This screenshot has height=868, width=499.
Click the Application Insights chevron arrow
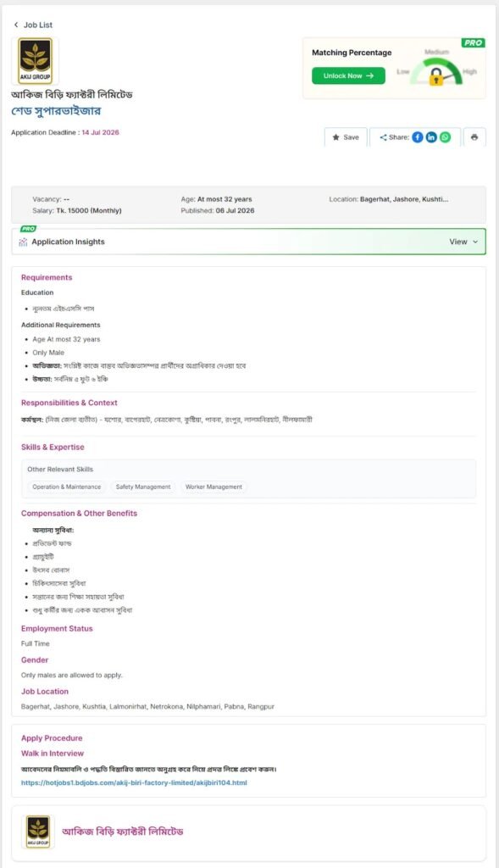pos(475,242)
